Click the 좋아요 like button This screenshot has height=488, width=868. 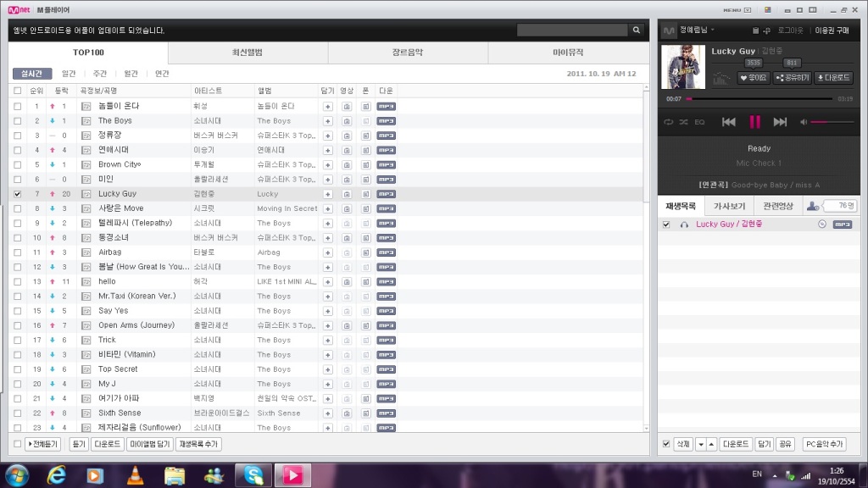point(754,78)
